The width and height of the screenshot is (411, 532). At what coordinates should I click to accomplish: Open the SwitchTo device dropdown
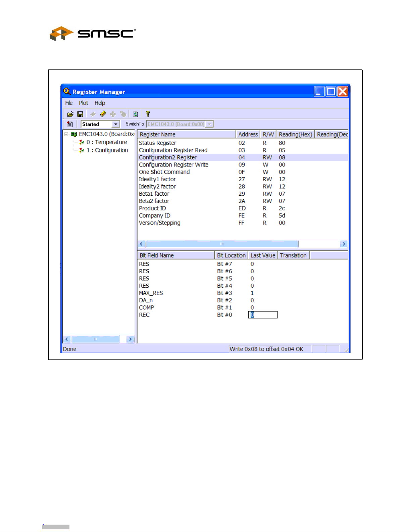coord(209,124)
